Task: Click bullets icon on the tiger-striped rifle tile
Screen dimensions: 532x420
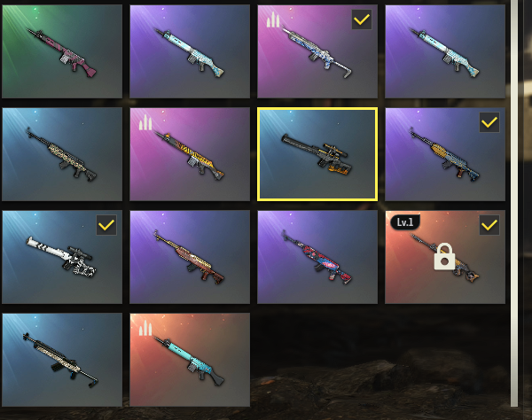Action: pos(145,122)
